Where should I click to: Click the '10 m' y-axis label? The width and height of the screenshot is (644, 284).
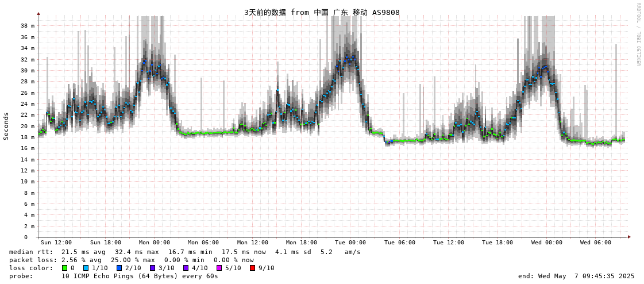(x=27, y=181)
